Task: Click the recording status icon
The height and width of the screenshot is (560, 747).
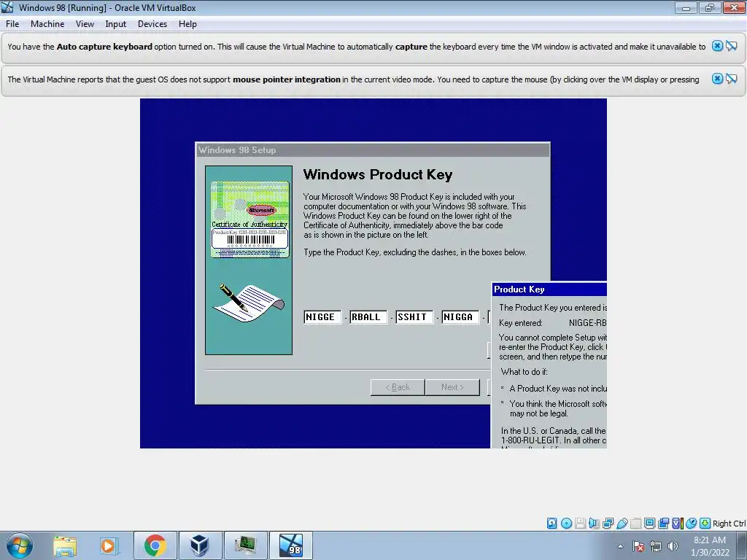Action: [663, 524]
